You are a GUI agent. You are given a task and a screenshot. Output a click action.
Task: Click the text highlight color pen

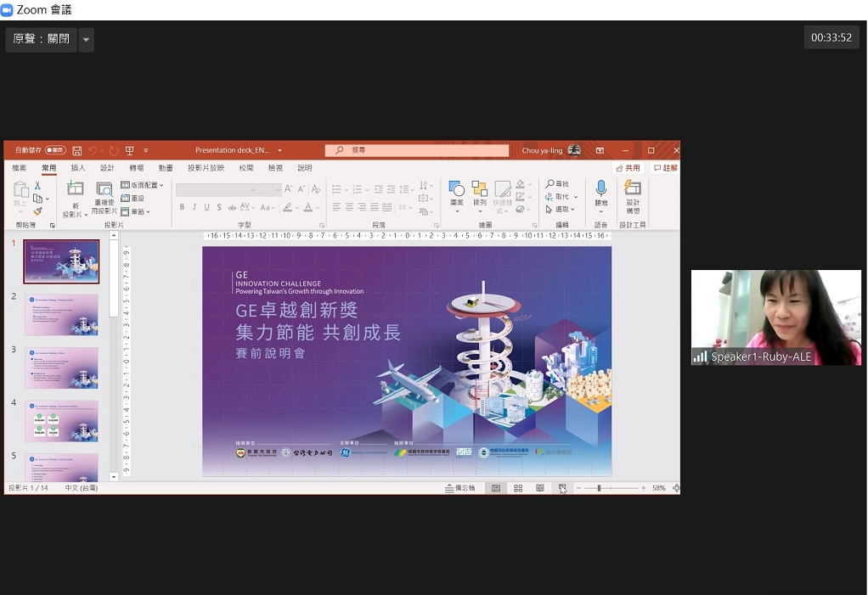tap(287, 207)
